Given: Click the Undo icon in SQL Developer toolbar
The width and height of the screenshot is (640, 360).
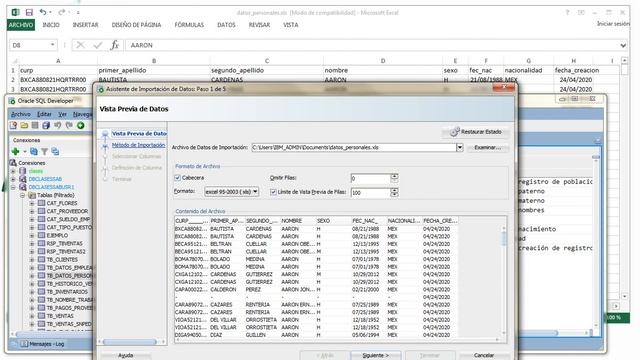Looking at the screenshot, I should (x=58, y=125).
